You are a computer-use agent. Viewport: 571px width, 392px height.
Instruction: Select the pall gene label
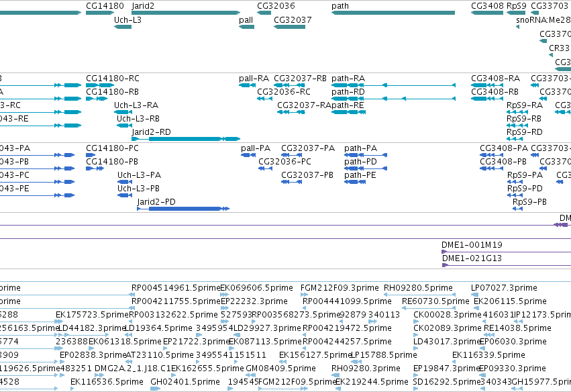[x=246, y=20]
